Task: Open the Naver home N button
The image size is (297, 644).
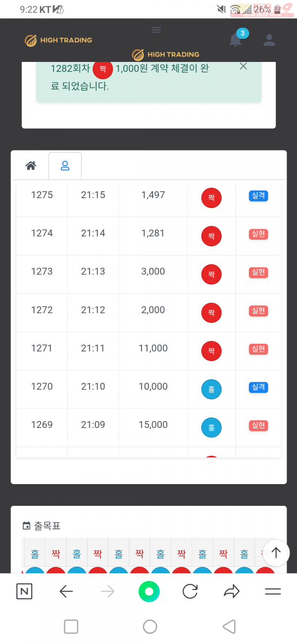Action: pos(24,591)
